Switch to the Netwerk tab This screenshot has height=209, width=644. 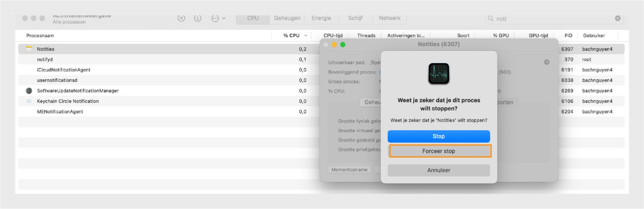coord(389,18)
